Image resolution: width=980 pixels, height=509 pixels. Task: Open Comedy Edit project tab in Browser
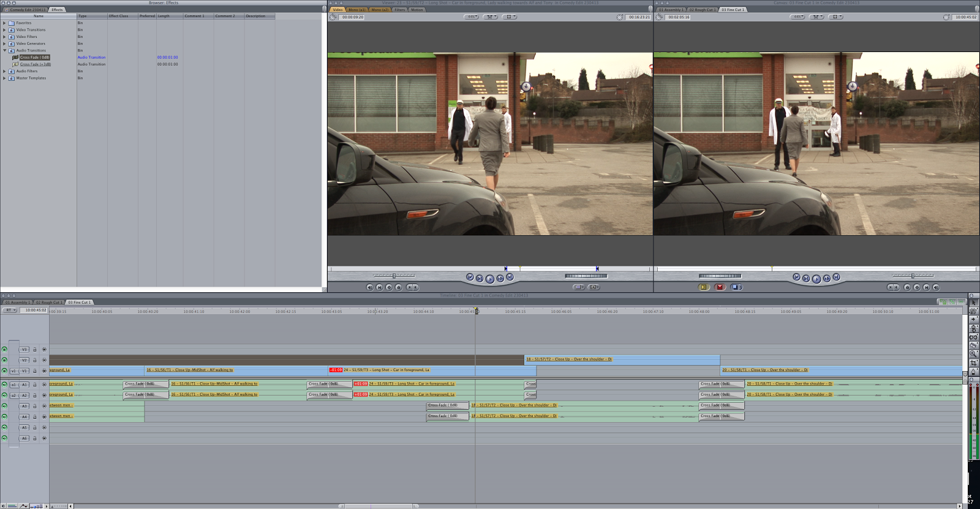click(x=25, y=10)
